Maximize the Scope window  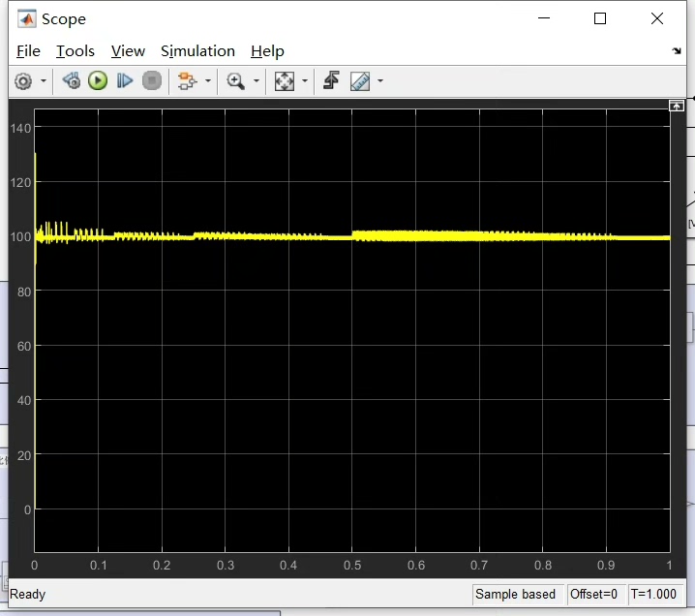600,18
